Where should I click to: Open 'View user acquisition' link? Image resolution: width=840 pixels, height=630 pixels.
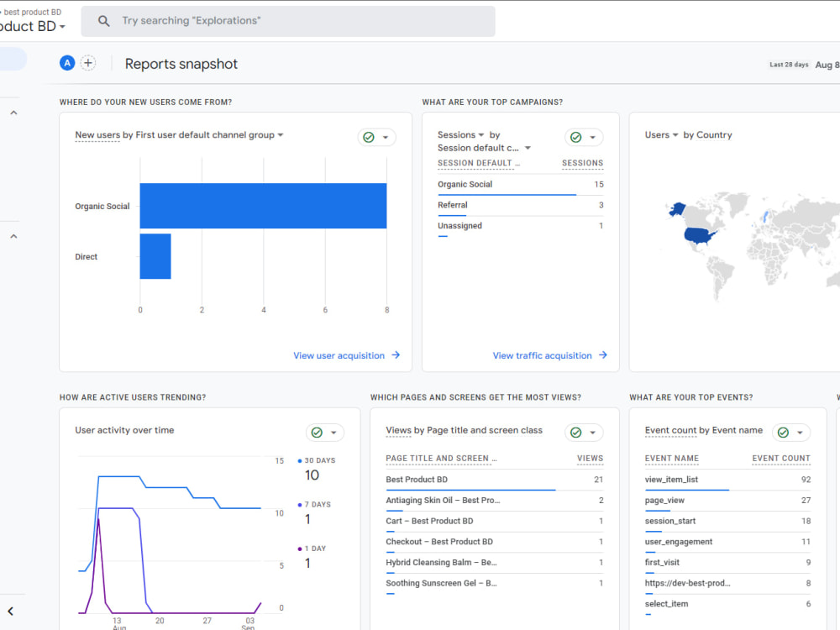339,355
